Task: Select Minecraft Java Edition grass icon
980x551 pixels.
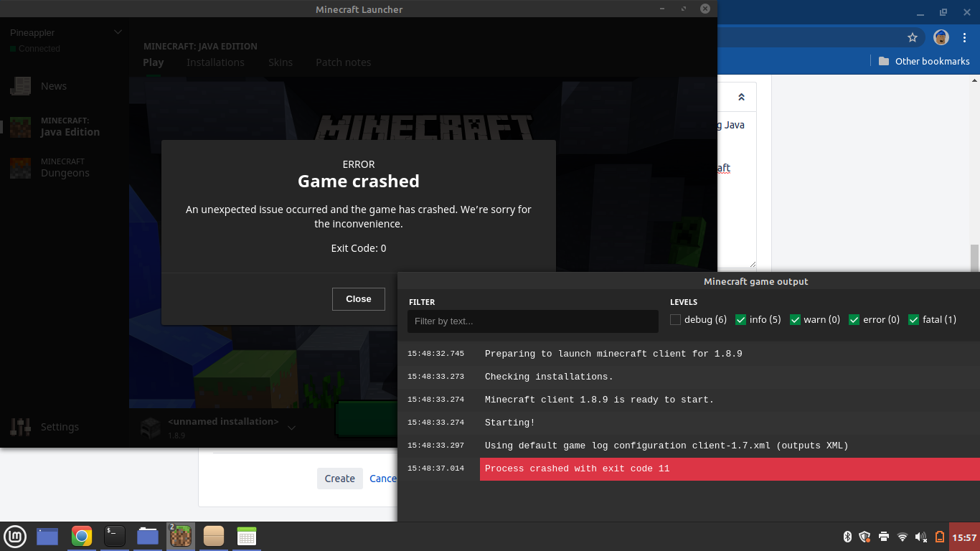Action: pos(20,127)
